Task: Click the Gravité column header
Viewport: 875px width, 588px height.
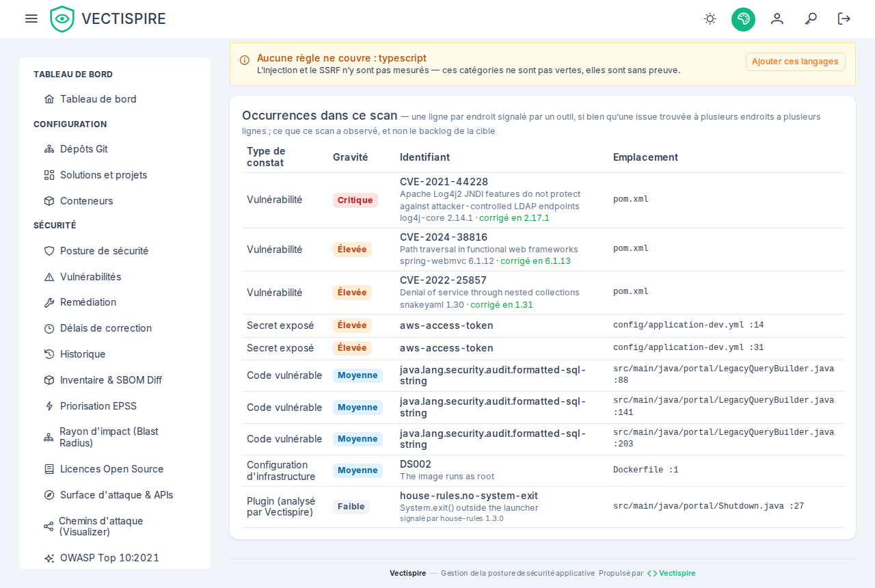Action: (x=351, y=157)
